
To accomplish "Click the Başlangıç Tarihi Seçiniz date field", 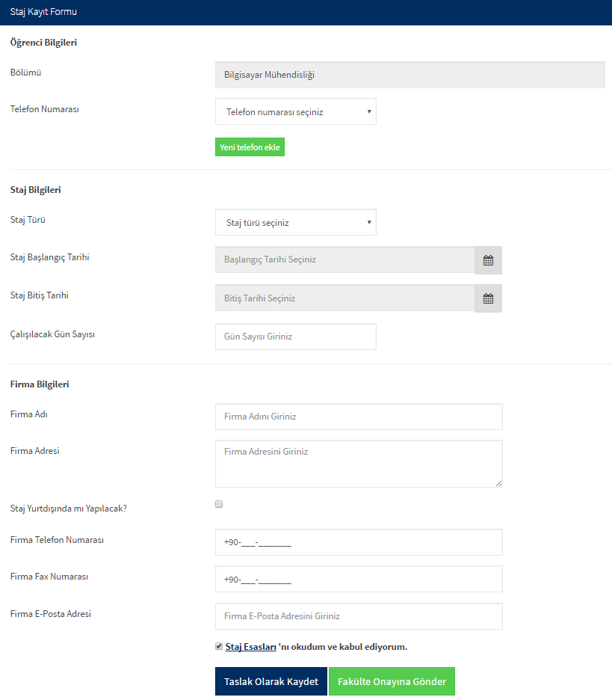I will tap(344, 260).
